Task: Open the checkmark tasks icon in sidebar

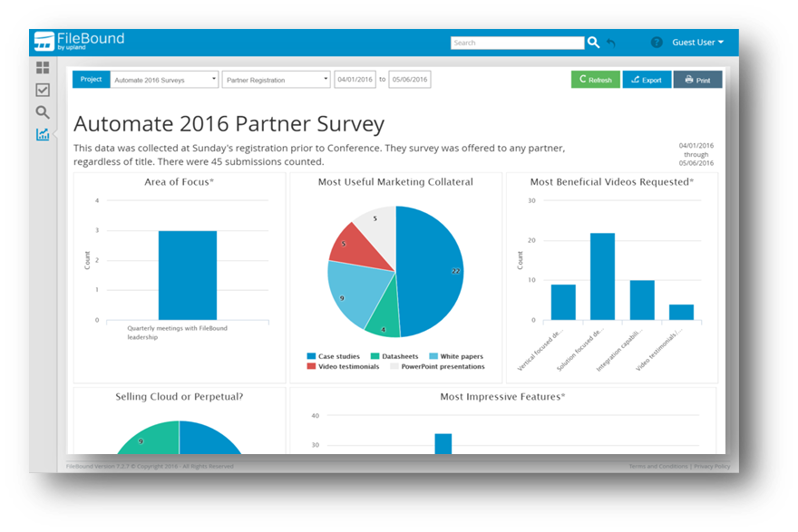Action: click(x=43, y=90)
